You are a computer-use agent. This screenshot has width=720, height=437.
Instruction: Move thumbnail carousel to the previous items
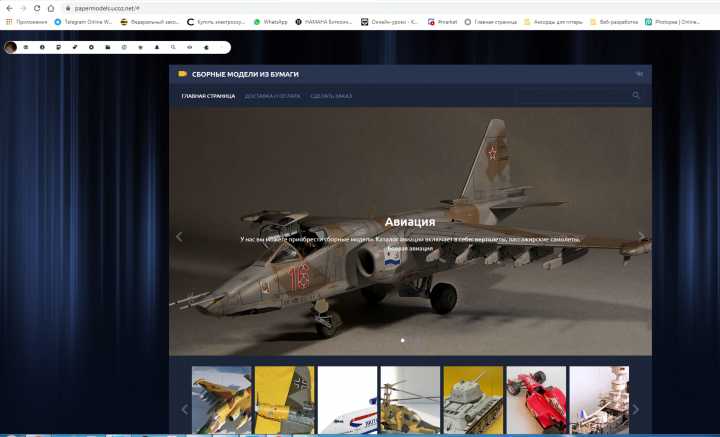tap(185, 409)
